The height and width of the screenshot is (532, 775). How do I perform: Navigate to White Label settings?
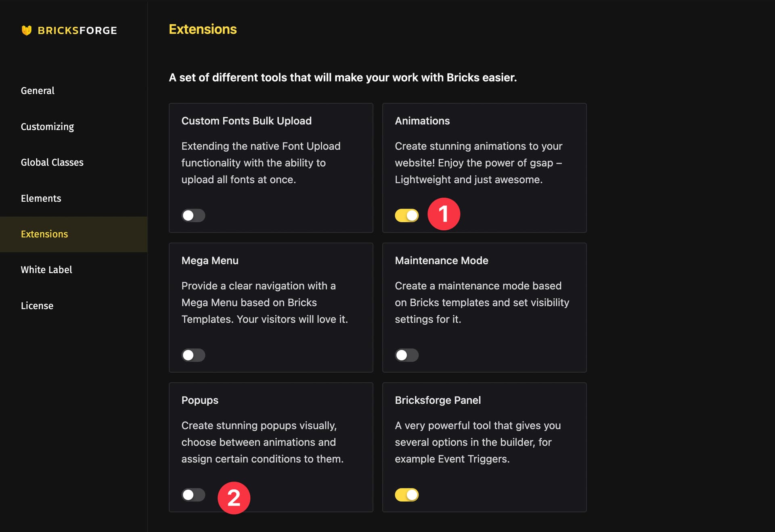pyautogui.click(x=46, y=270)
